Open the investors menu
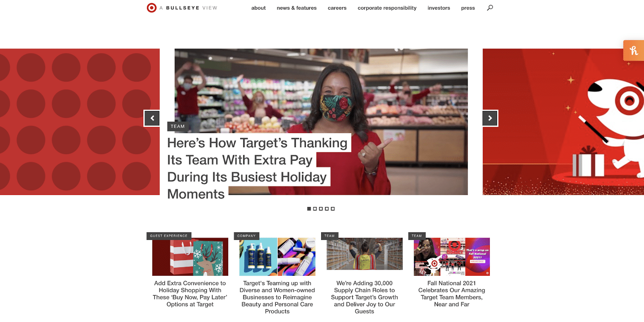The height and width of the screenshot is (322, 644). point(439,8)
